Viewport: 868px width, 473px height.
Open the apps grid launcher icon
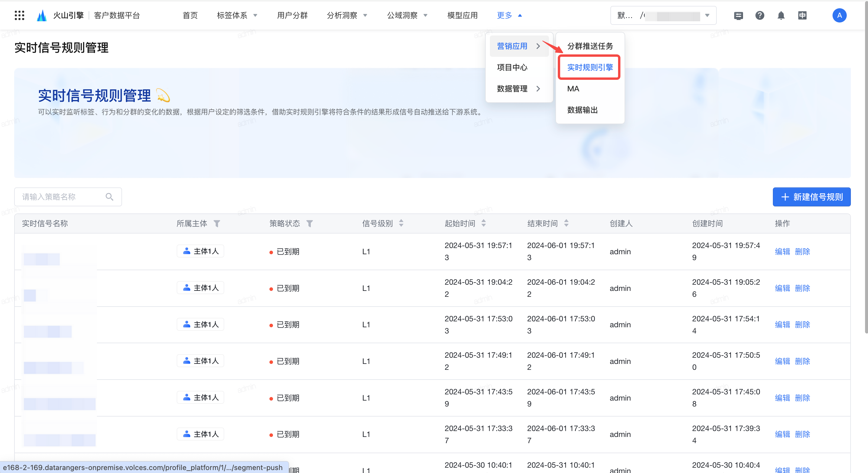(x=19, y=15)
